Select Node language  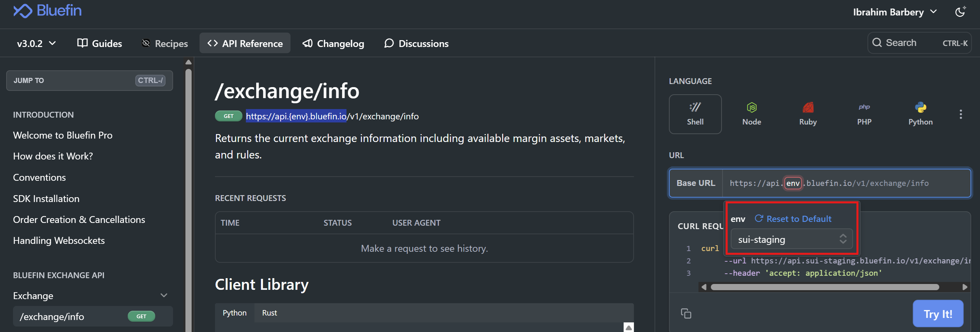point(751,114)
